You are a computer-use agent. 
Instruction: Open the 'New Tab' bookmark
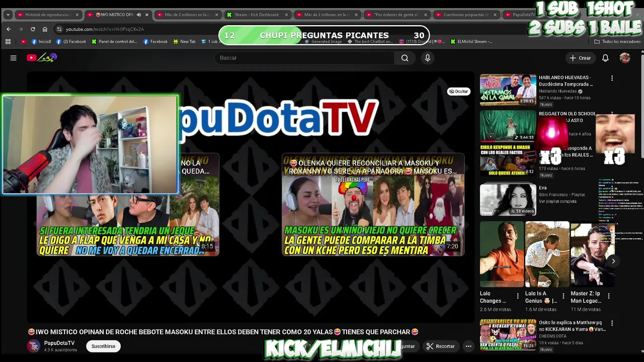(184, 42)
